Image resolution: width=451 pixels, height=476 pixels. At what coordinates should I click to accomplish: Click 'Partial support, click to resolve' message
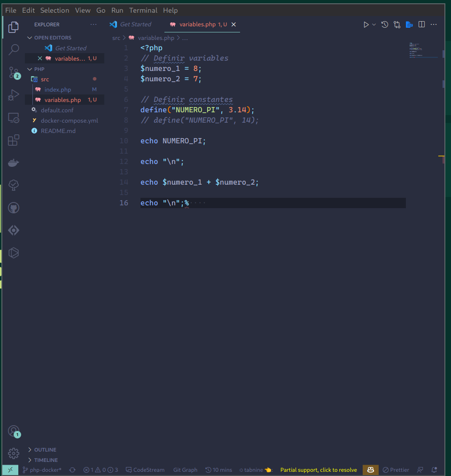coord(319,470)
